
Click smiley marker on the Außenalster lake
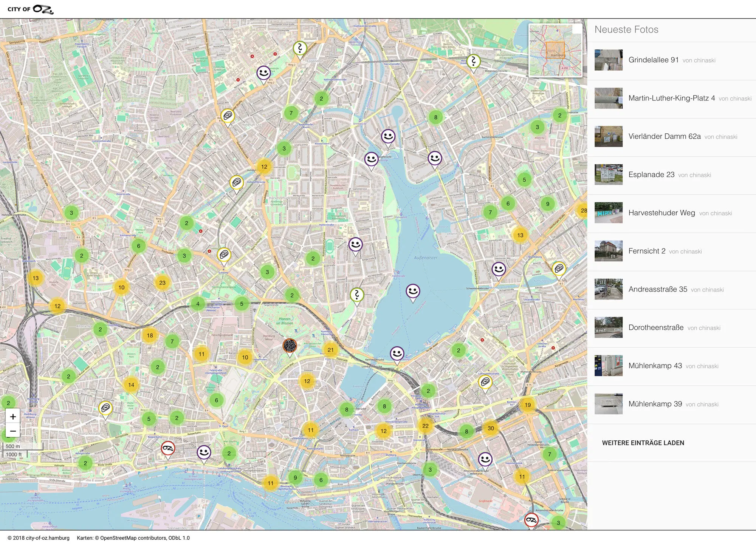(413, 292)
